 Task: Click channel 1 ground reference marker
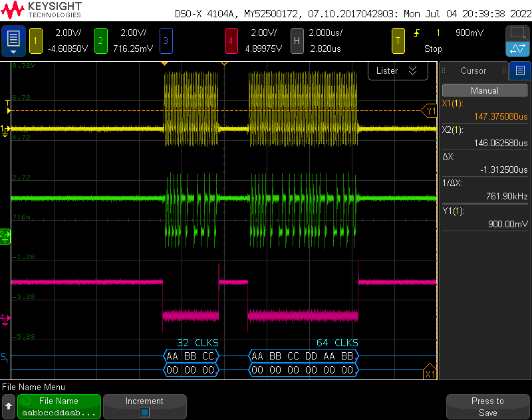click(x=5, y=130)
